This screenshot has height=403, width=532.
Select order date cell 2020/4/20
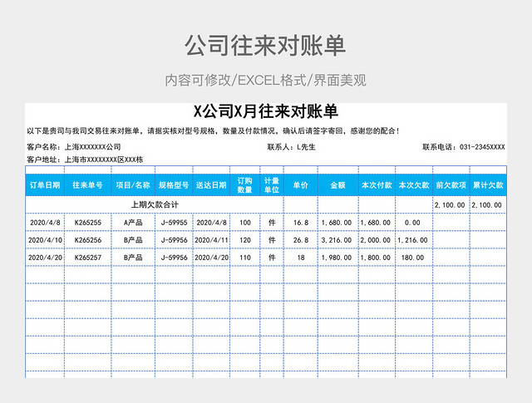tap(45, 258)
